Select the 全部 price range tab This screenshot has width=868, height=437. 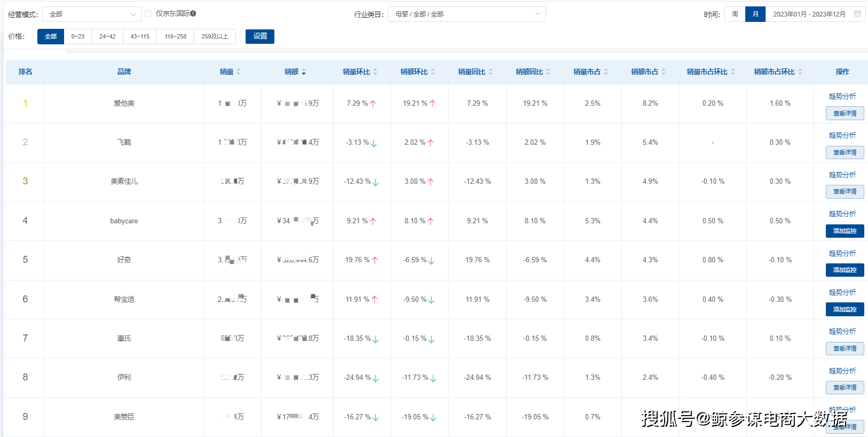[x=51, y=36]
